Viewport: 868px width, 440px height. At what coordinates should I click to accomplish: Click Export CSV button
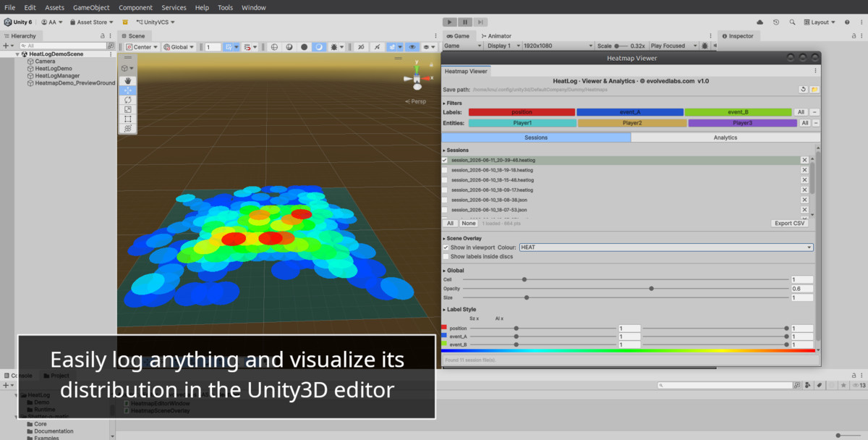coord(789,224)
